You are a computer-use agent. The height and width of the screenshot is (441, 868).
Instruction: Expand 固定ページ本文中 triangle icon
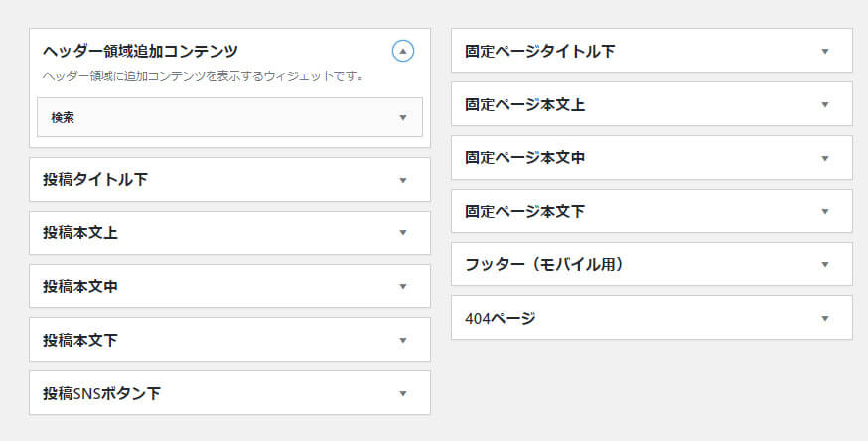pyautogui.click(x=825, y=158)
